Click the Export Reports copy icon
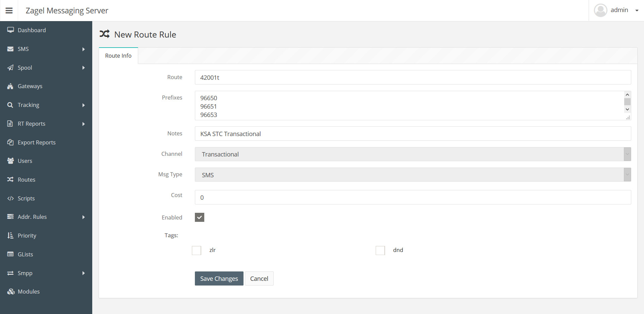 pyautogui.click(x=10, y=142)
